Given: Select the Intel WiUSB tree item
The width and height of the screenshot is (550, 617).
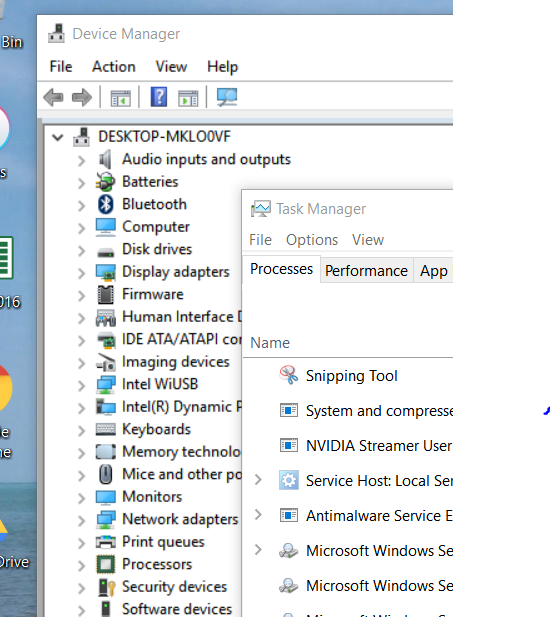Looking at the screenshot, I should (x=160, y=384).
